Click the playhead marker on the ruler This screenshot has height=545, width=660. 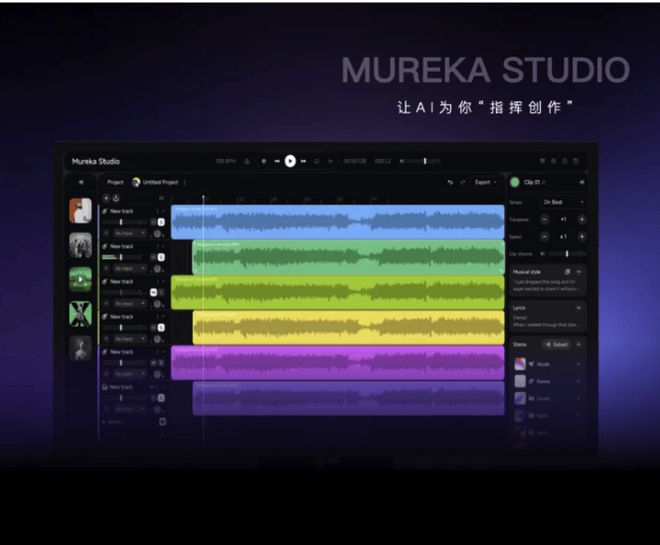click(x=203, y=197)
